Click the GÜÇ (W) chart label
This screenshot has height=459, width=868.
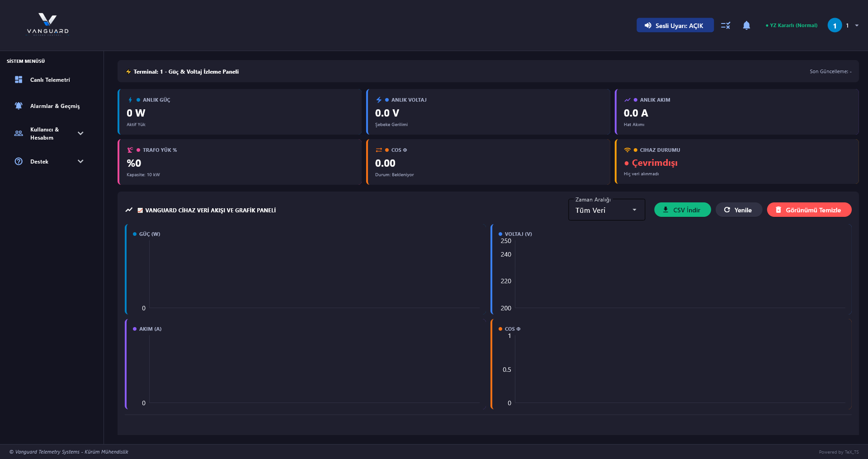[150, 234]
